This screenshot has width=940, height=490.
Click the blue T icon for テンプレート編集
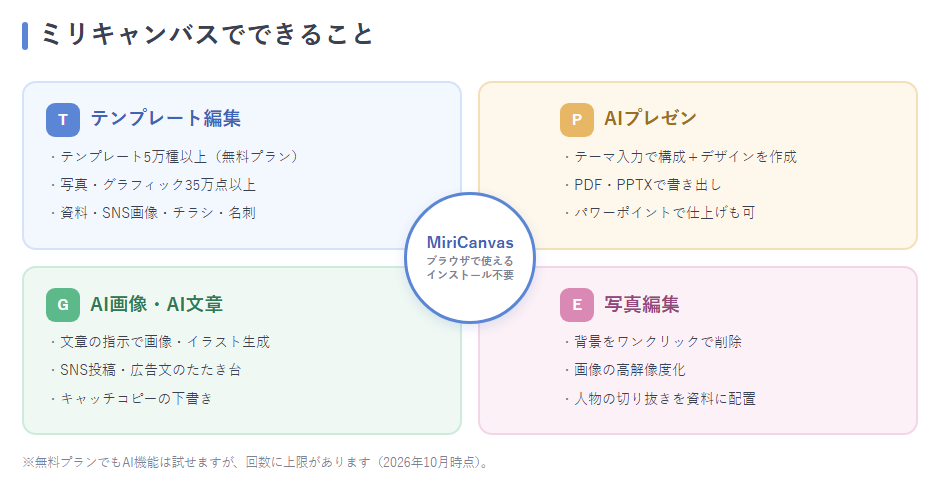click(63, 120)
